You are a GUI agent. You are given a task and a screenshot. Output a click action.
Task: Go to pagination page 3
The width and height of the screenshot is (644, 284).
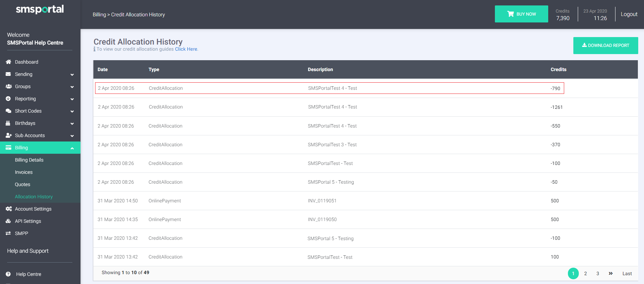[x=598, y=273]
